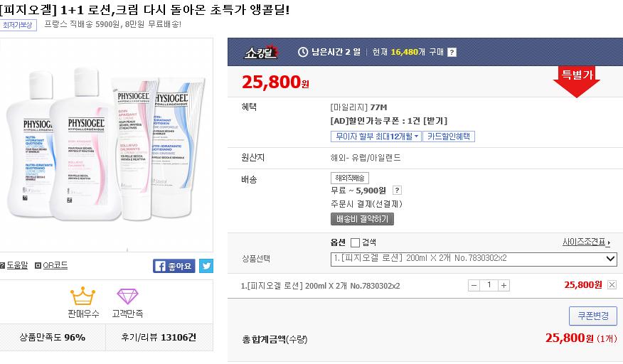Remove the selected Physiogel lotion item
Viewport: 623px width, 364px height.
[612, 285]
